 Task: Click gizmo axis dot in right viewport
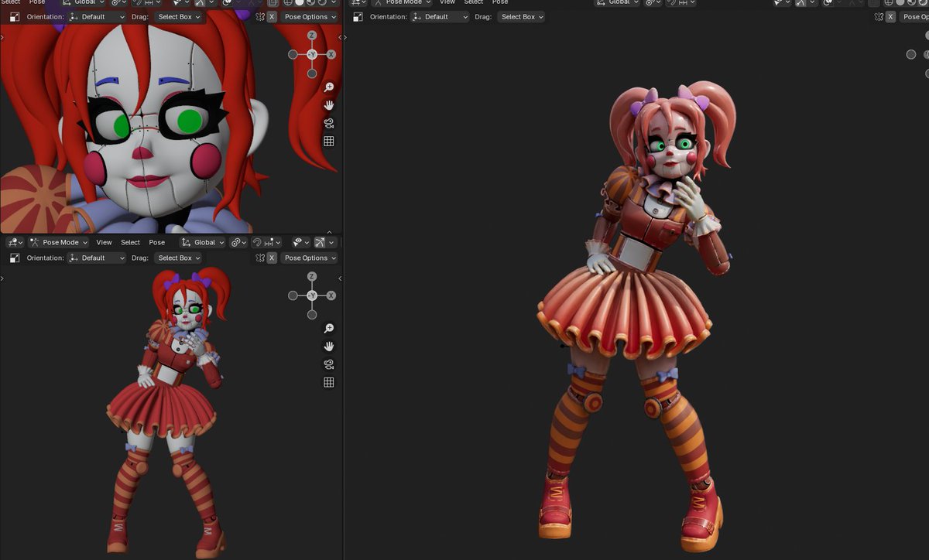point(911,54)
